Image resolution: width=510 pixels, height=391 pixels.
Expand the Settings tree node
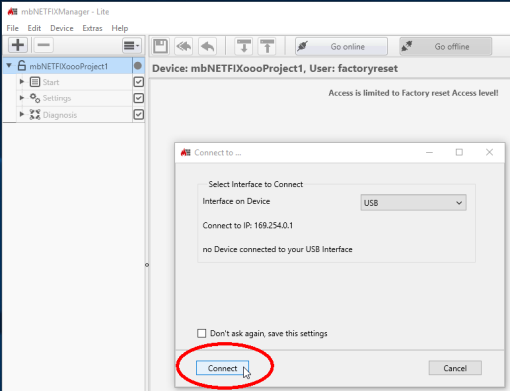(22, 98)
